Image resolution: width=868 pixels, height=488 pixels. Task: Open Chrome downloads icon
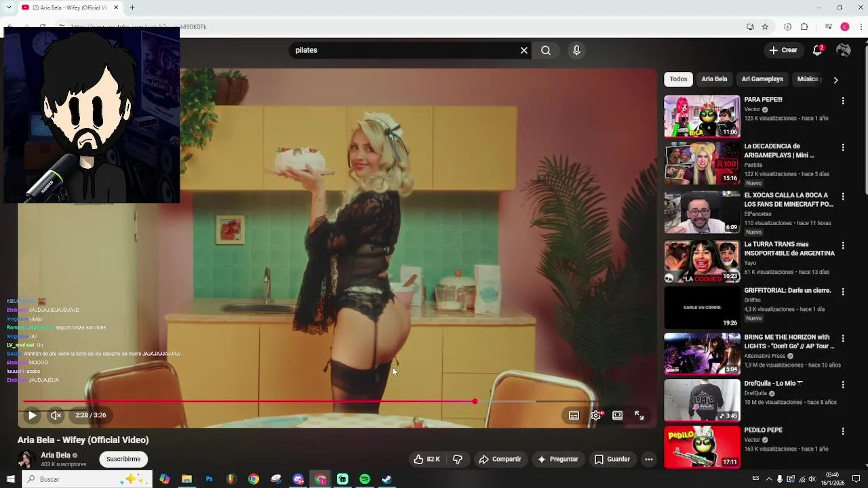(787, 27)
